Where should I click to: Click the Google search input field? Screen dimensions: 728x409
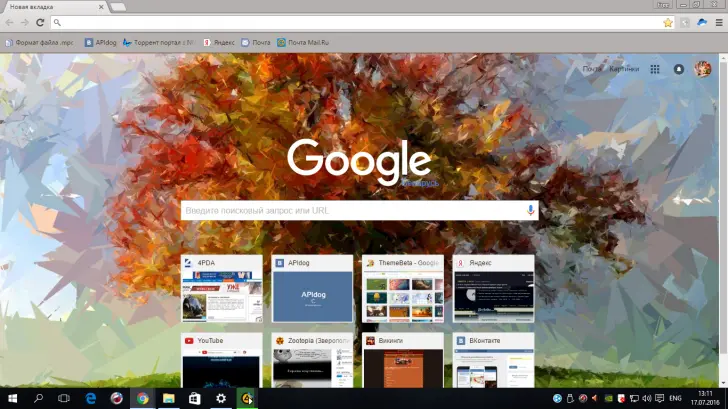click(x=350, y=210)
